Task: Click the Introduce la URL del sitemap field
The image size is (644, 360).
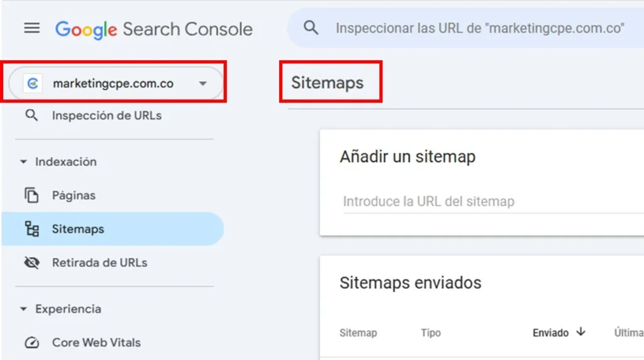Action: (493, 202)
